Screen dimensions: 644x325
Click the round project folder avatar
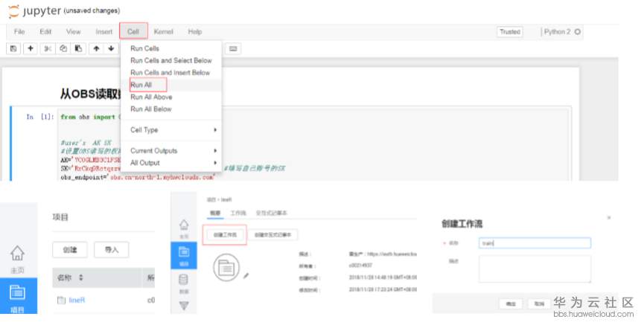click(226, 268)
